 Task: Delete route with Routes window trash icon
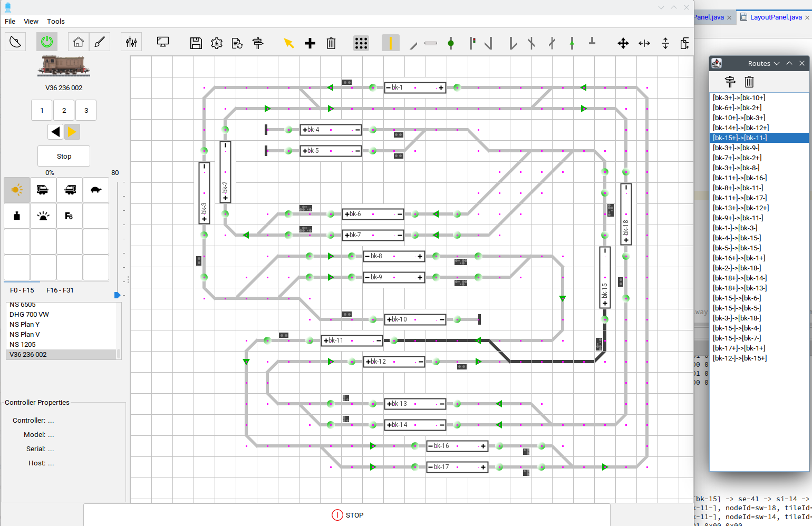coord(749,81)
